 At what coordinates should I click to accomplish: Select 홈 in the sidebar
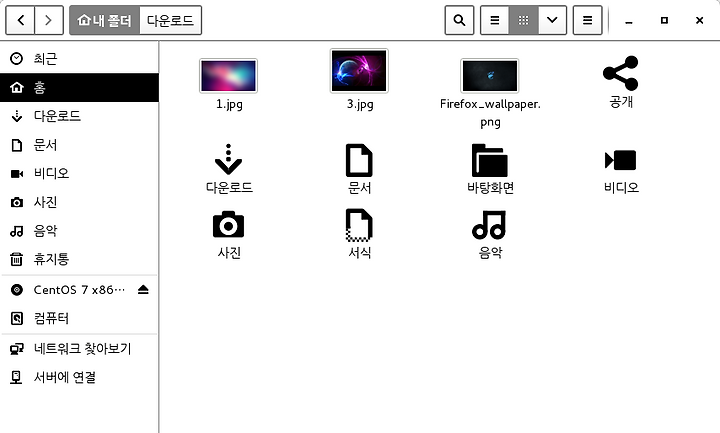[79, 87]
